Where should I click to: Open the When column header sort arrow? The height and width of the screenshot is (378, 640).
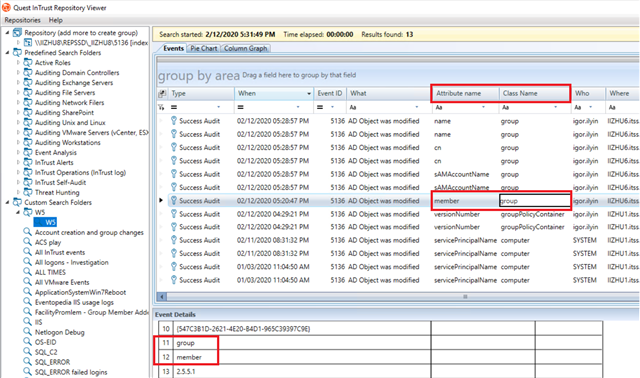point(309,93)
